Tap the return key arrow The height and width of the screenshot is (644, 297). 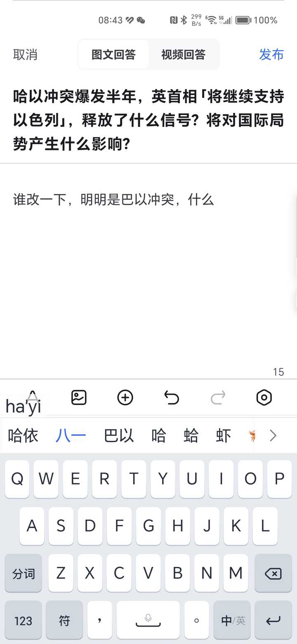tap(273, 620)
